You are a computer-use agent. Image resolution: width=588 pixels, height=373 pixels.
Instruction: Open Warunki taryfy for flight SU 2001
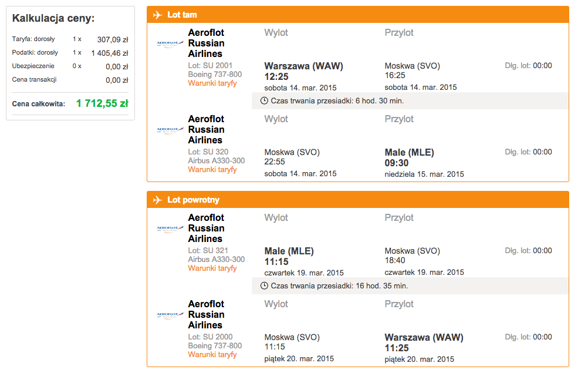click(212, 83)
